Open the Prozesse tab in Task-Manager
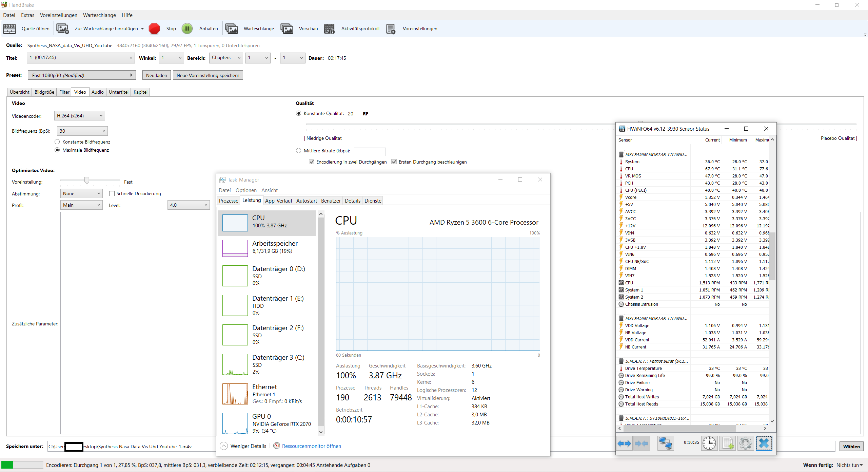 click(x=229, y=201)
